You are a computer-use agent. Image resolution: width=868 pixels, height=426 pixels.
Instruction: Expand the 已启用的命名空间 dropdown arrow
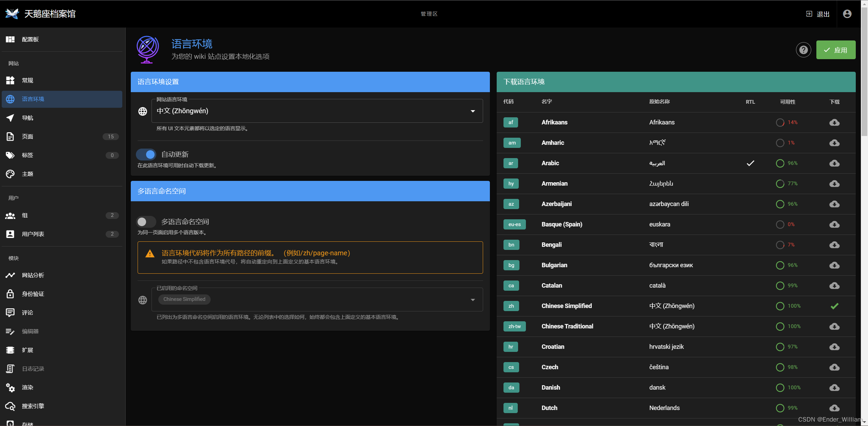point(473,300)
